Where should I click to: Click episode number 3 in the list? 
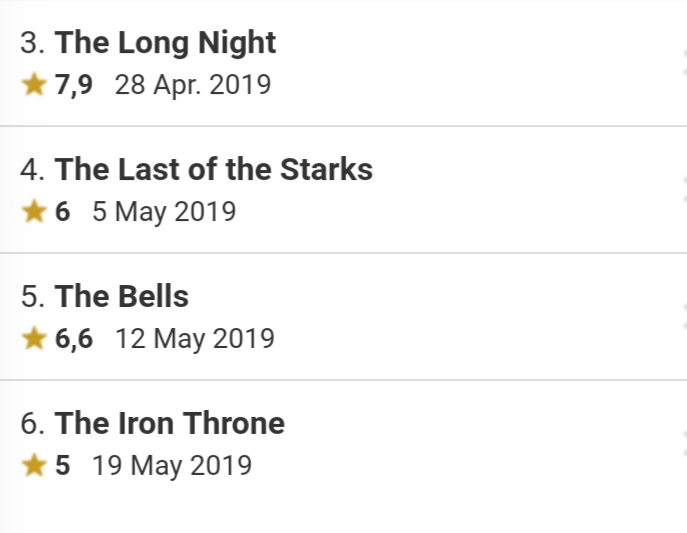pos(32,42)
